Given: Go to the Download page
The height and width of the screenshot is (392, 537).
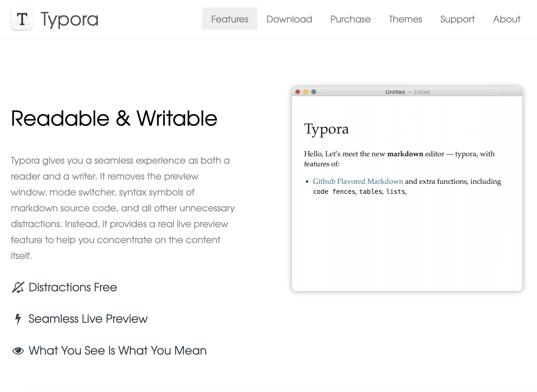Looking at the screenshot, I should [289, 19].
